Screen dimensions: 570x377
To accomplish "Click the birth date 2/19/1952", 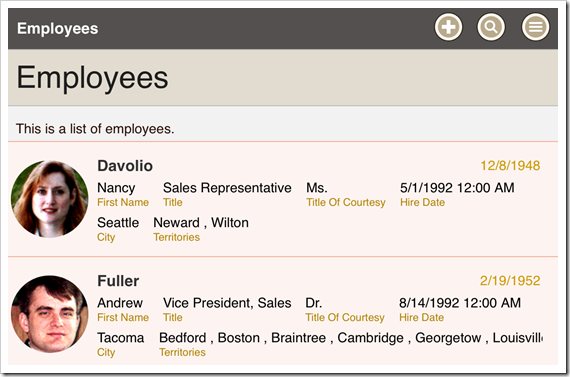I will point(510,281).
